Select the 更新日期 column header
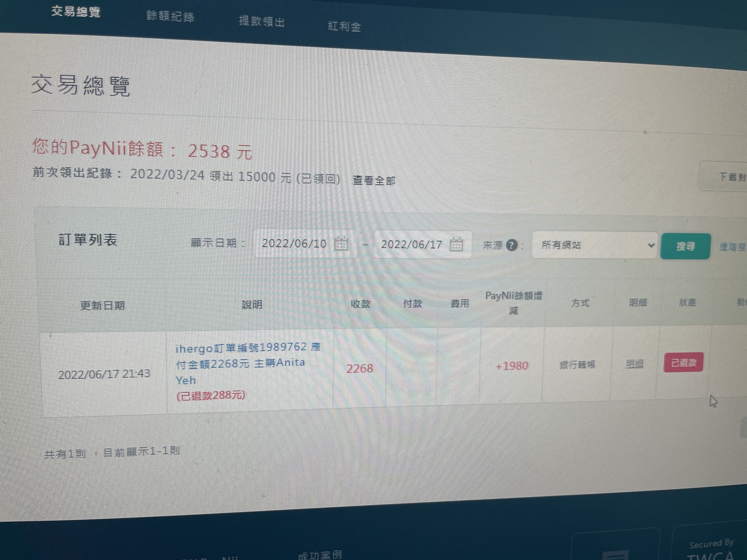 click(x=102, y=306)
